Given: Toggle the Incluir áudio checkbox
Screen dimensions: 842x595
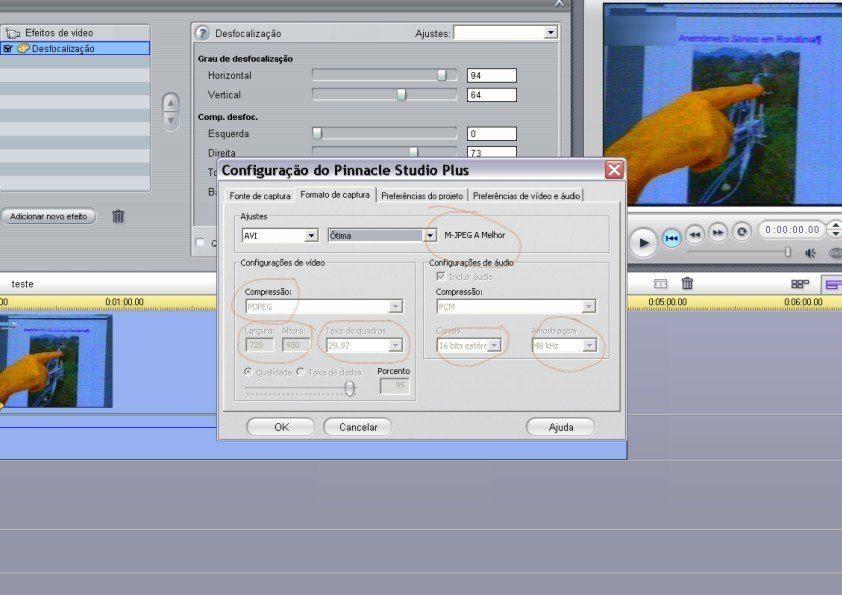Looking at the screenshot, I should [441, 275].
